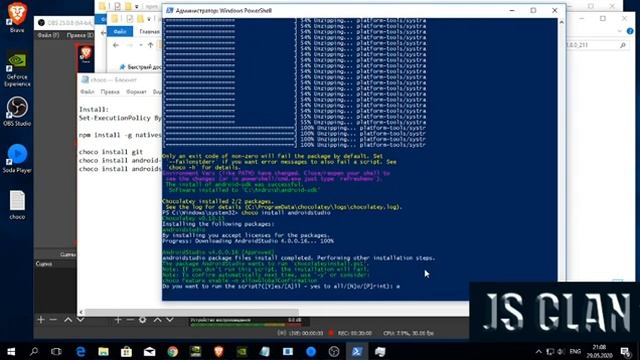The height and width of the screenshot is (360, 640).
Task: Launch Google Chrome from the taskbar
Action: click(173, 351)
